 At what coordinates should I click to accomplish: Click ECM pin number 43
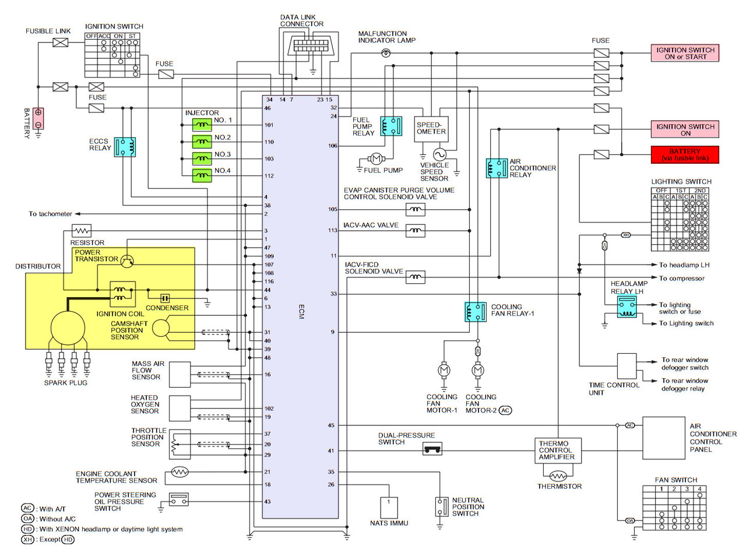[268, 501]
